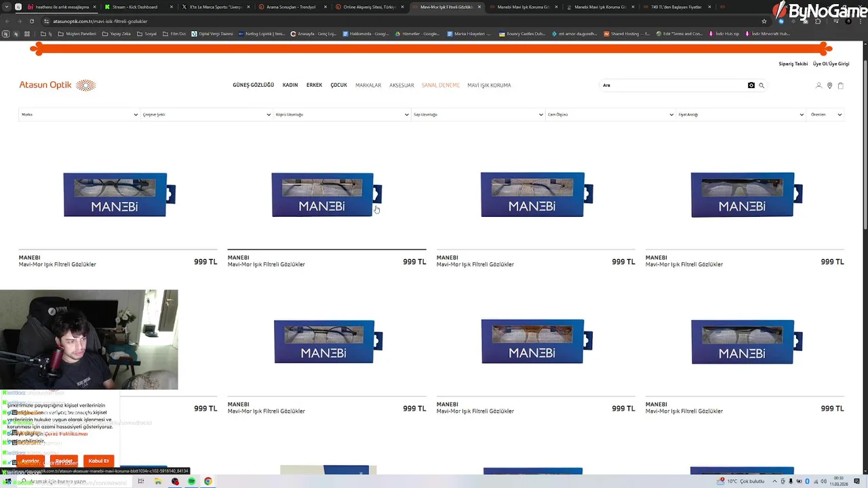Open File Explorer from the taskbar
The height and width of the screenshot is (488, 868).
click(x=158, y=481)
